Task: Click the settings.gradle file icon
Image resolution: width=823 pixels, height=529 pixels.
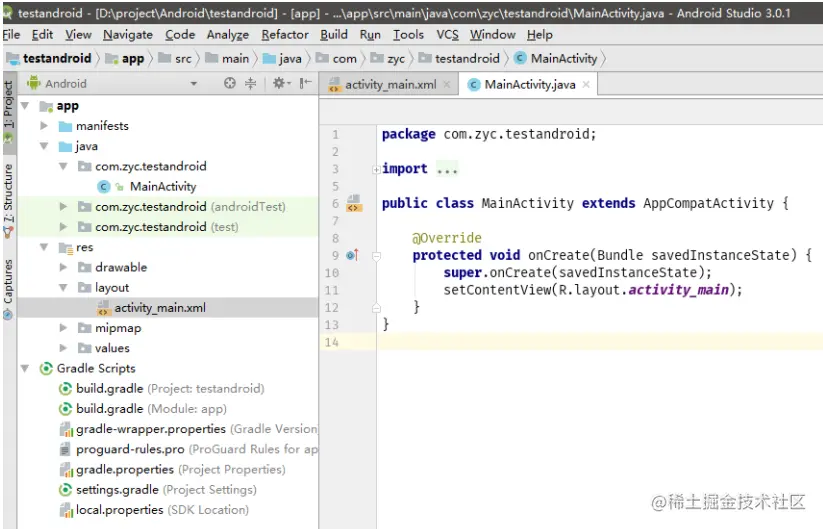Action: coord(65,490)
